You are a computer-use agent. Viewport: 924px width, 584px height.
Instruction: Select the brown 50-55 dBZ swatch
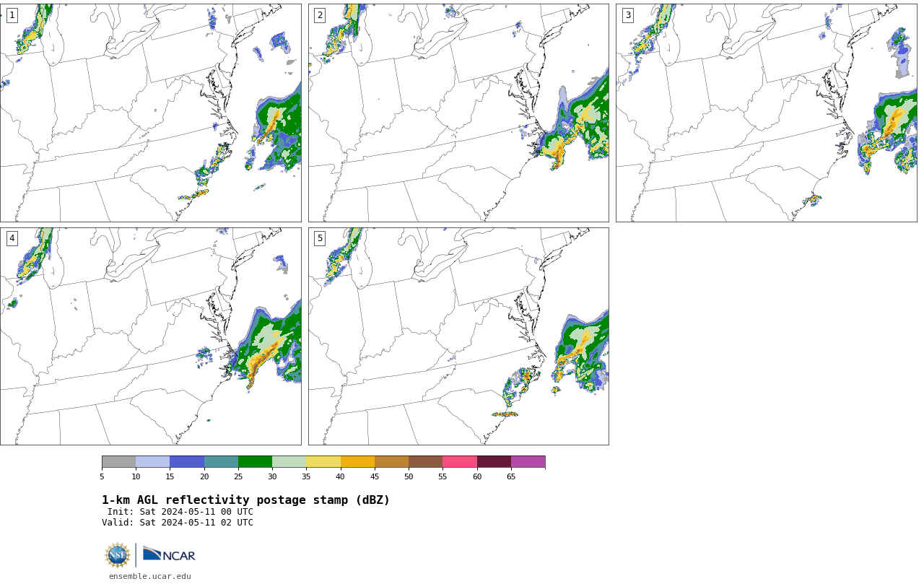[x=425, y=462]
